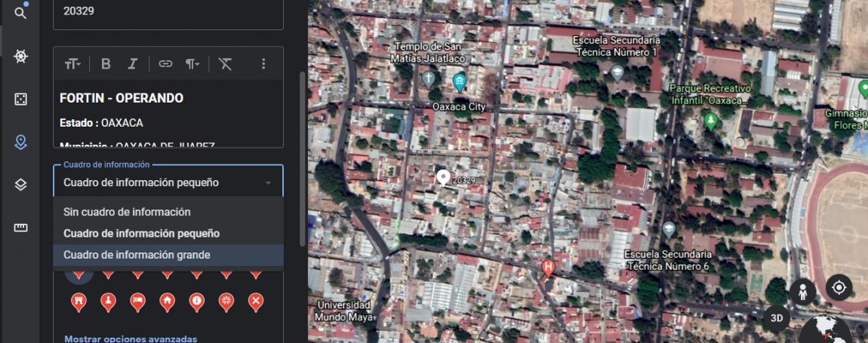Choose the starburst placemark icon
This screenshot has width=868, height=343.
pos(226,302)
